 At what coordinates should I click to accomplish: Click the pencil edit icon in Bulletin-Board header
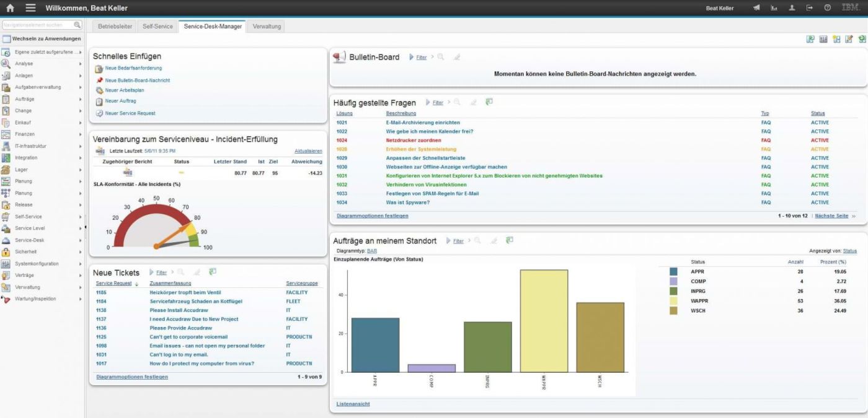click(457, 56)
